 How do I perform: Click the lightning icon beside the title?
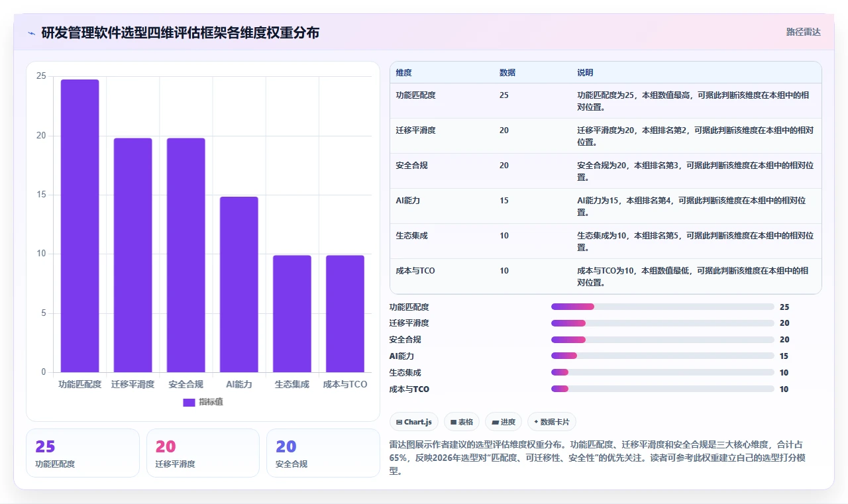[x=32, y=32]
